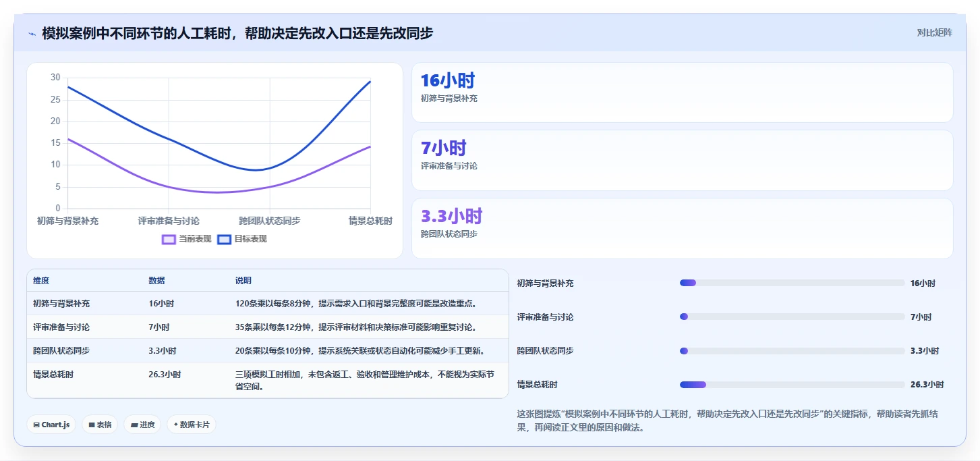Viewport: 980px width, 461px height.
Task: Click the 16小时 table cell
Action: 161,304
